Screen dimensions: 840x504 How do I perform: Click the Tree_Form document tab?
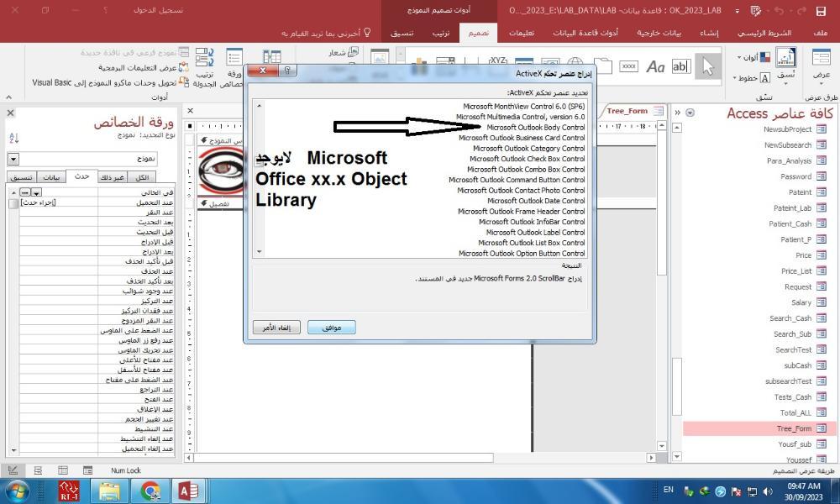coord(631,111)
